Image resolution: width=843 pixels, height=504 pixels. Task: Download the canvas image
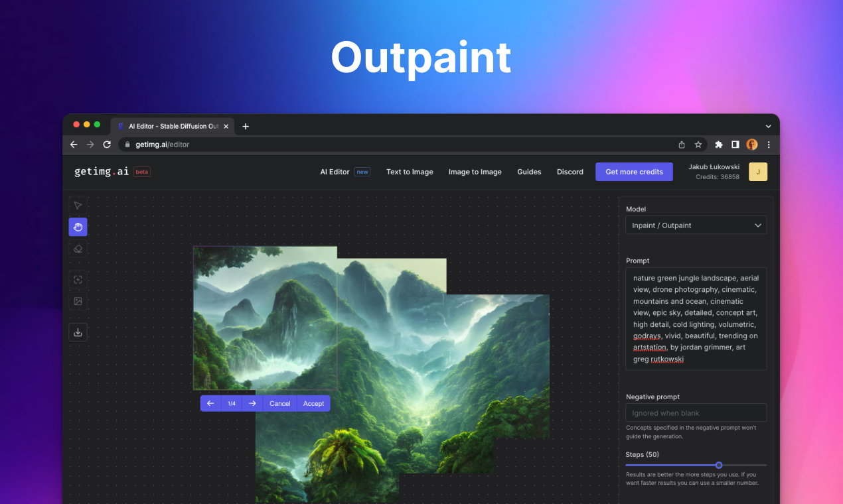78,332
